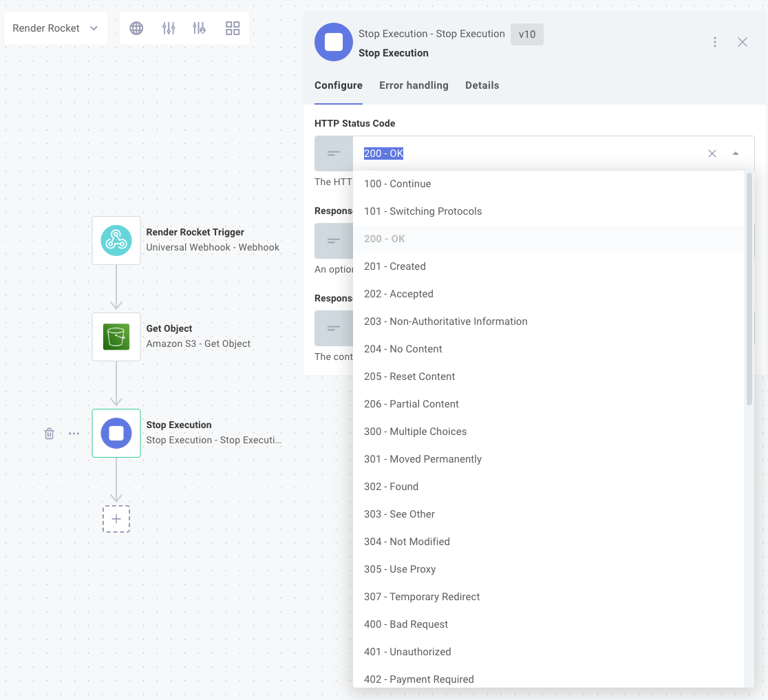
Task: Click the plus button below Stop Execution node
Action: pyautogui.click(x=116, y=519)
